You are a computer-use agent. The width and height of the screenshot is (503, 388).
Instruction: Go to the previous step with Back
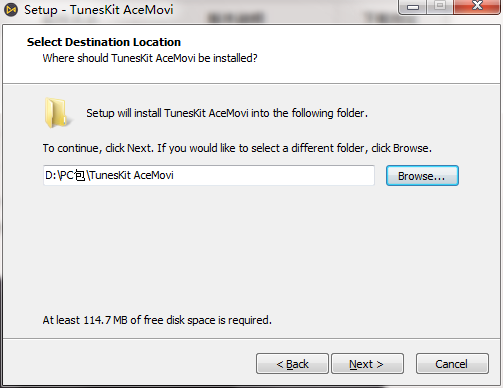click(x=292, y=364)
